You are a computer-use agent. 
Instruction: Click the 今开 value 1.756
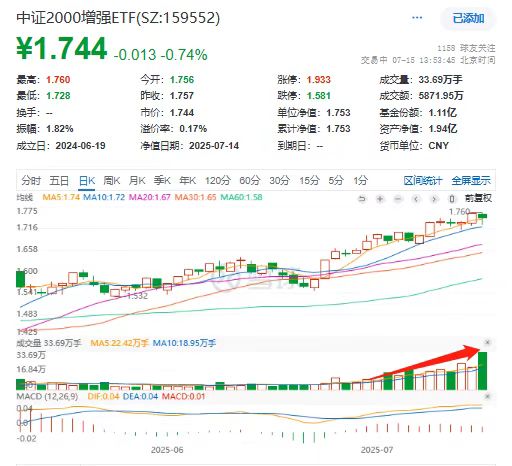(x=182, y=80)
